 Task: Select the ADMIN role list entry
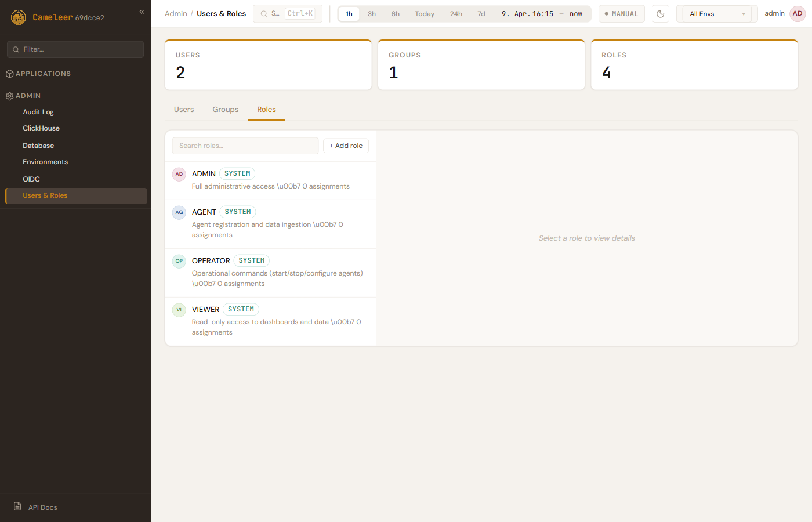click(x=270, y=180)
